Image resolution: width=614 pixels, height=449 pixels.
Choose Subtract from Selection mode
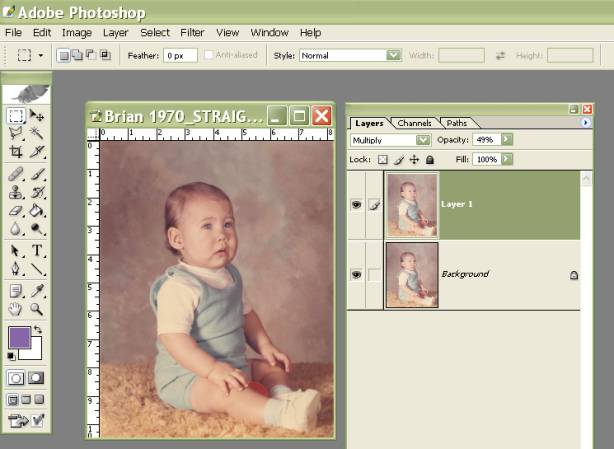[91, 55]
